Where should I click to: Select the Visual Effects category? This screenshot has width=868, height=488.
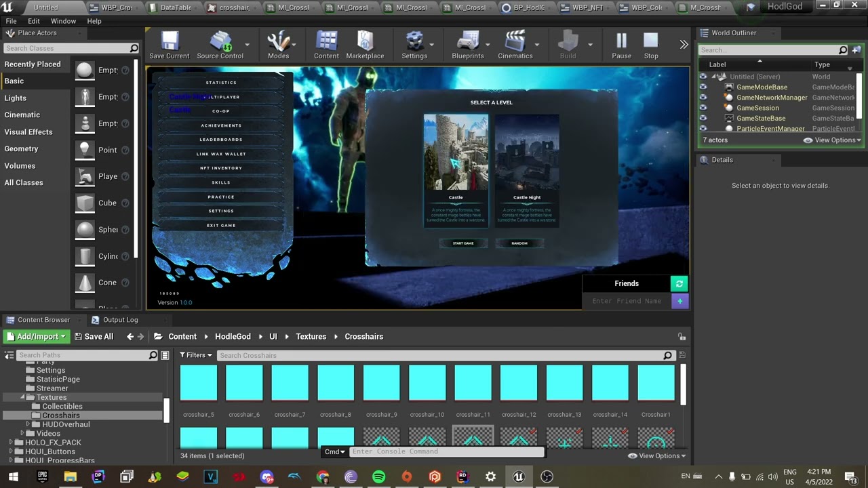(28, 132)
